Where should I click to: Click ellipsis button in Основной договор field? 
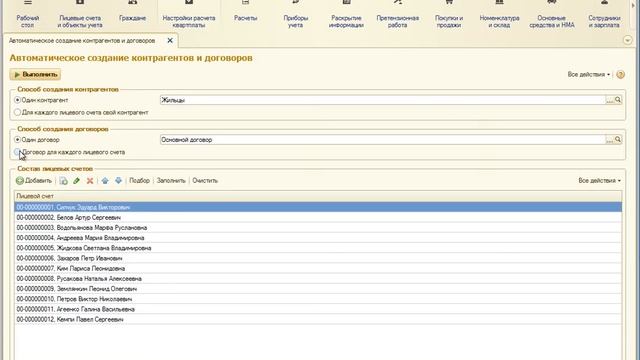pyautogui.click(x=610, y=140)
